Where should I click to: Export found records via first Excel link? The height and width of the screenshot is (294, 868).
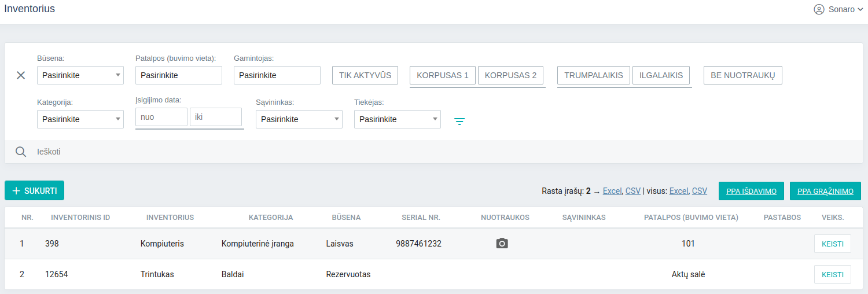(612, 191)
